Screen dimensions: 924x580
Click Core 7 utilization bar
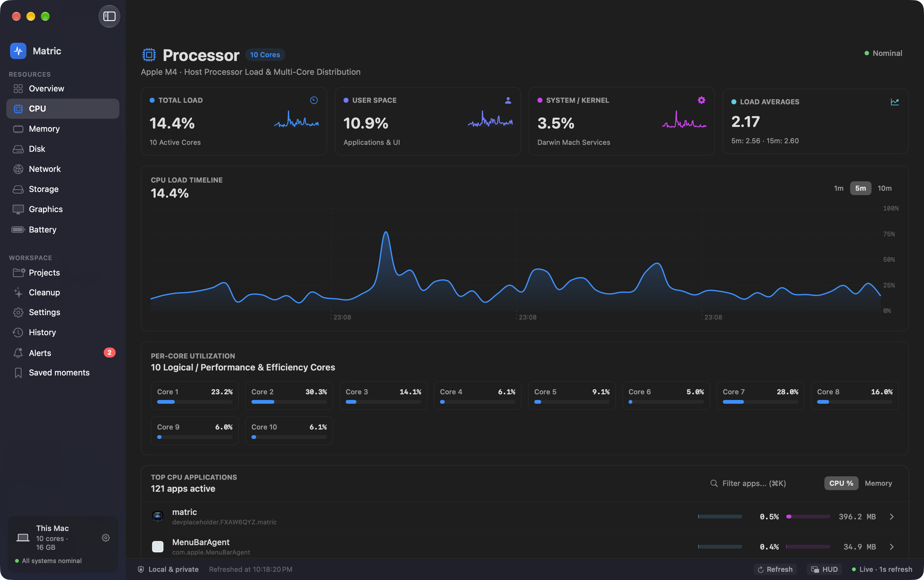[760, 402]
